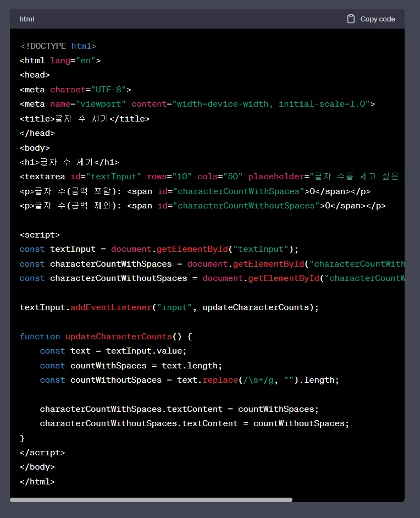The width and height of the screenshot is (420, 518).
Task: Click the closing </script> tag line
Action: tap(42, 453)
